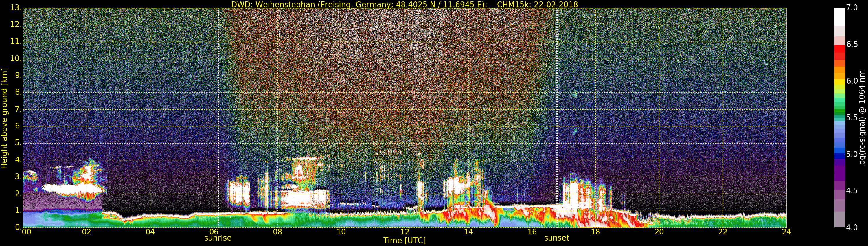Click the 'Height above ground [km]' axis label
Viewport: 868px width, 246px height.
[4, 118]
